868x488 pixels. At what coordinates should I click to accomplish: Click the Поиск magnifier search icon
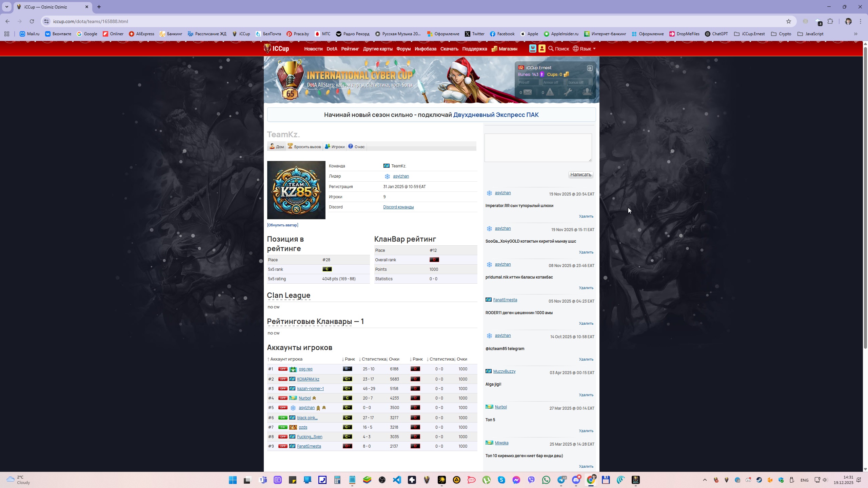(x=551, y=49)
